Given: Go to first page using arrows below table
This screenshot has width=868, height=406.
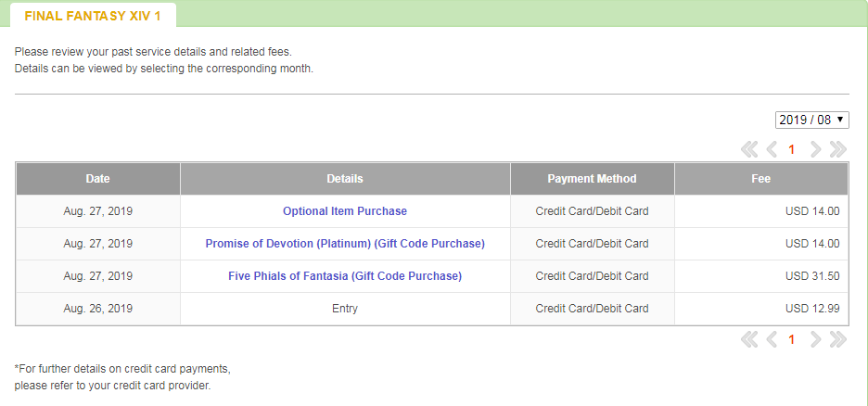Looking at the screenshot, I should (749, 339).
